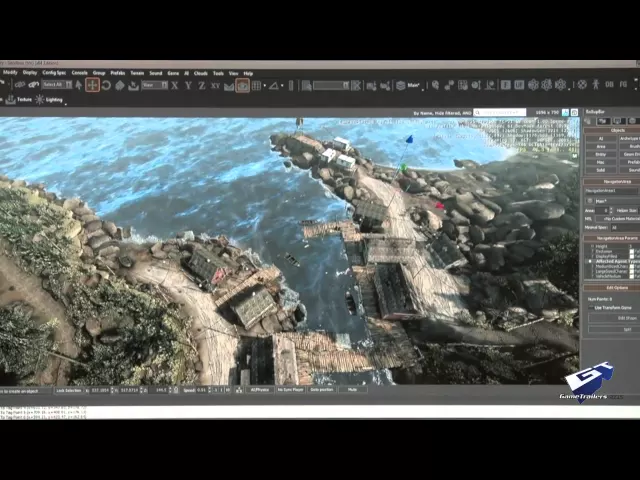Screen dimensions: 640x480
Task: Select the Move object tool
Action: click(x=93, y=85)
